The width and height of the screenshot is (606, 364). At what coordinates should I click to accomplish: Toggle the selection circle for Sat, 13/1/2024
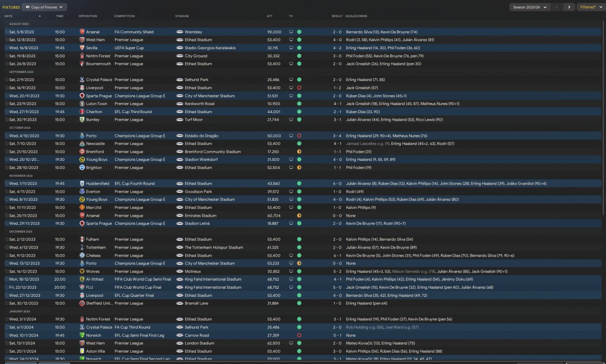[x=7, y=343]
